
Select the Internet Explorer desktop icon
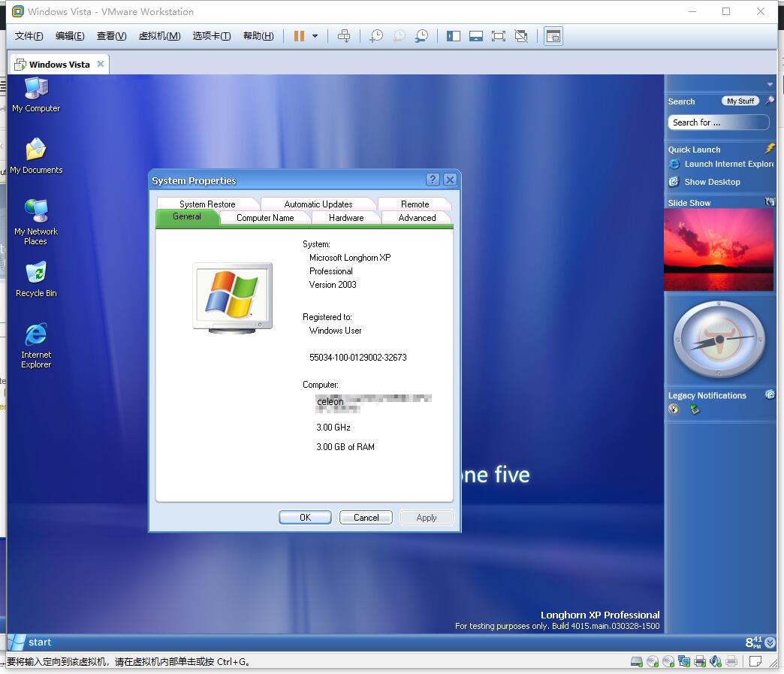[x=36, y=346]
